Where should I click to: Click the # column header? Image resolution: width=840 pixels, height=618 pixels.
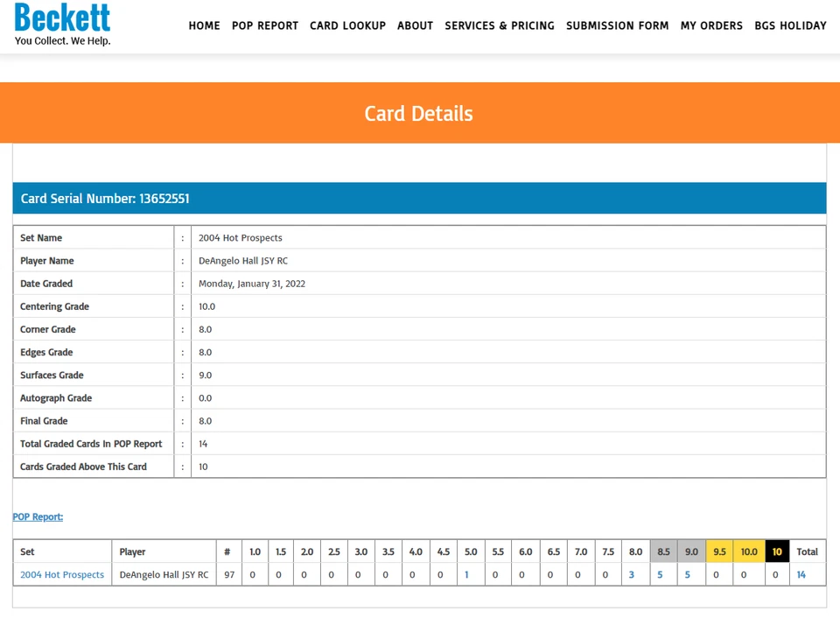(x=227, y=551)
